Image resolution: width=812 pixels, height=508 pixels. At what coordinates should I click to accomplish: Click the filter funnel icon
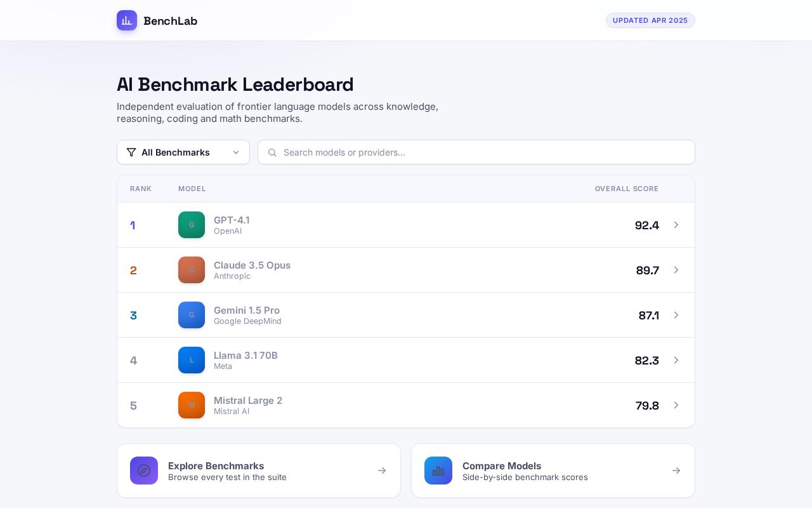click(x=131, y=152)
